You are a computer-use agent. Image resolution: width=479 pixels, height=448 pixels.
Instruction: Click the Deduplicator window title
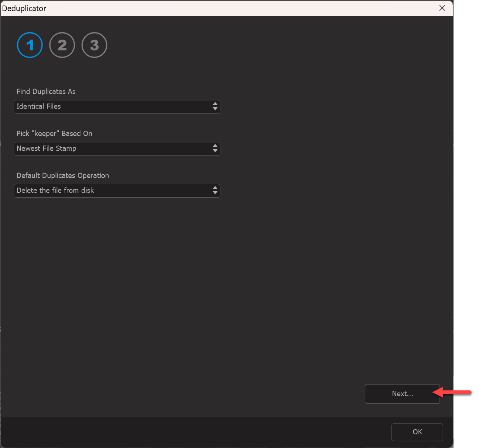24,8
